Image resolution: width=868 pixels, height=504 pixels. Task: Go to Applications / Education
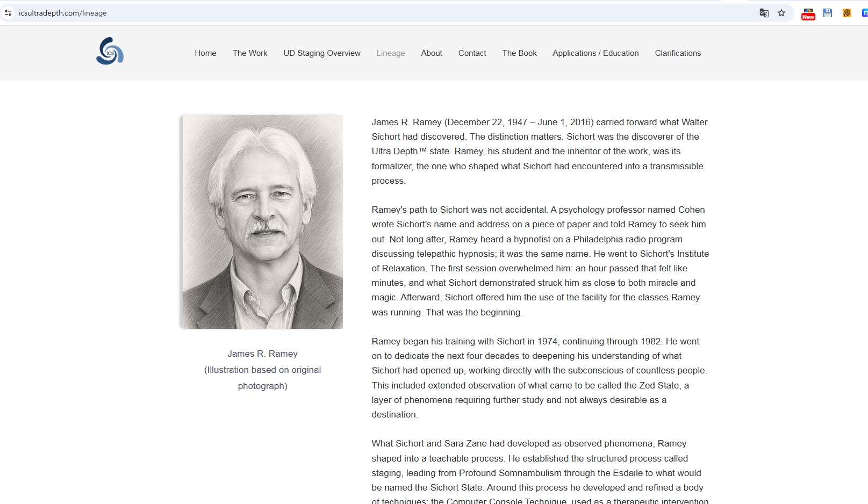click(x=596, y=53)
